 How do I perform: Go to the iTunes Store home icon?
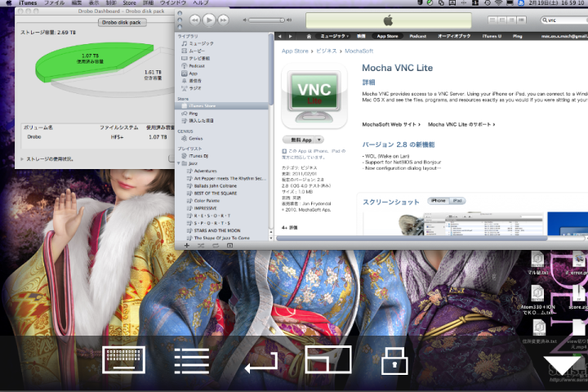click(x=309, y=37)
